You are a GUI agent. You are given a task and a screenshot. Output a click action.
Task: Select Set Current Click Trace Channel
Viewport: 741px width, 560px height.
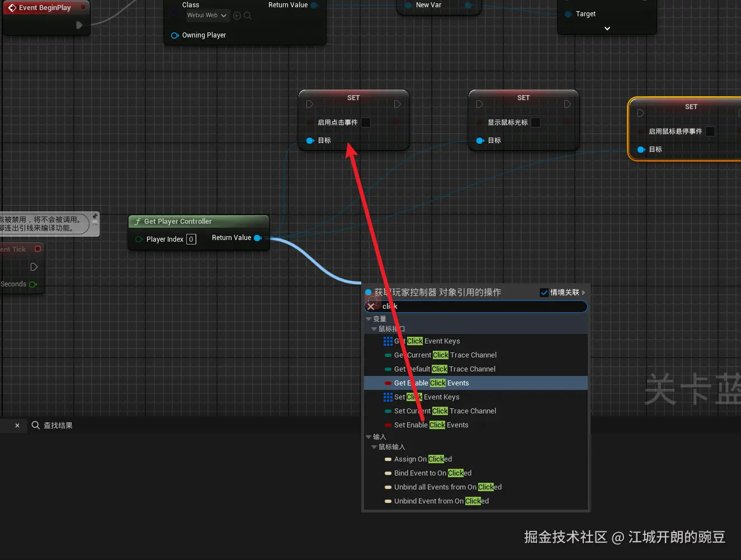(476, 411)
